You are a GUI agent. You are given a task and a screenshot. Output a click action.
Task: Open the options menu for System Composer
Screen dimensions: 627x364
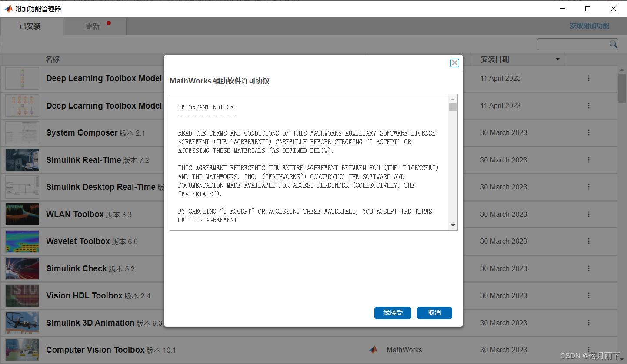click(589, 132)
